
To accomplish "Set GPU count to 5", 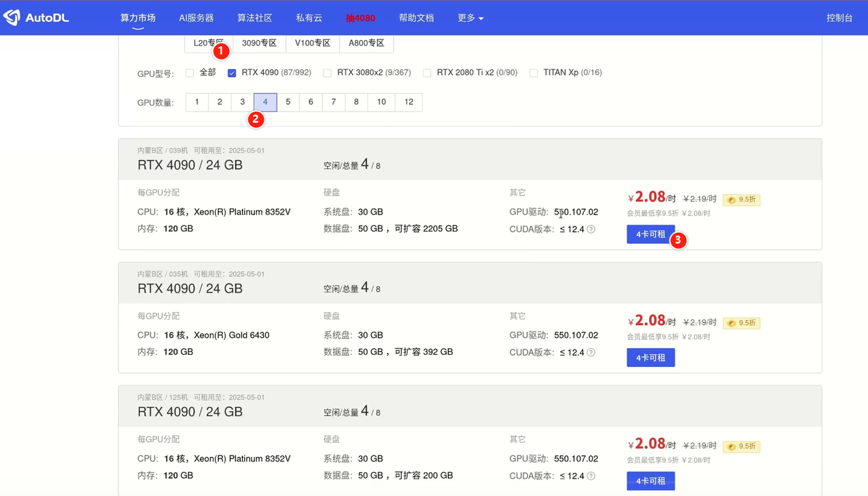I will point(288,102).
